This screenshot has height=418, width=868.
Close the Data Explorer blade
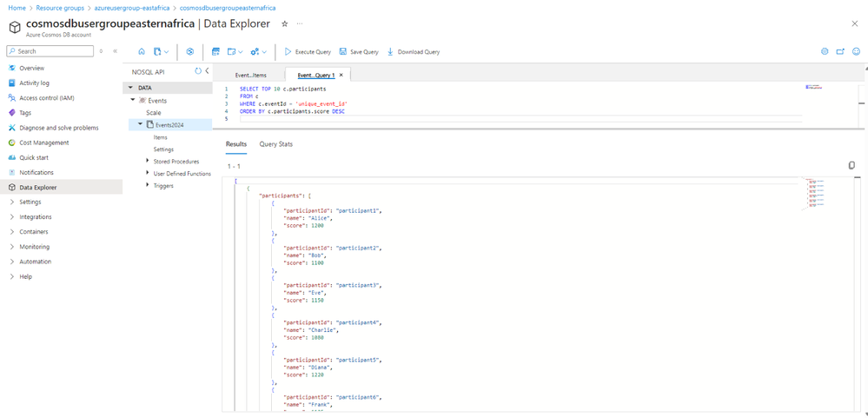pyautogui.click(x=855, y=23)
